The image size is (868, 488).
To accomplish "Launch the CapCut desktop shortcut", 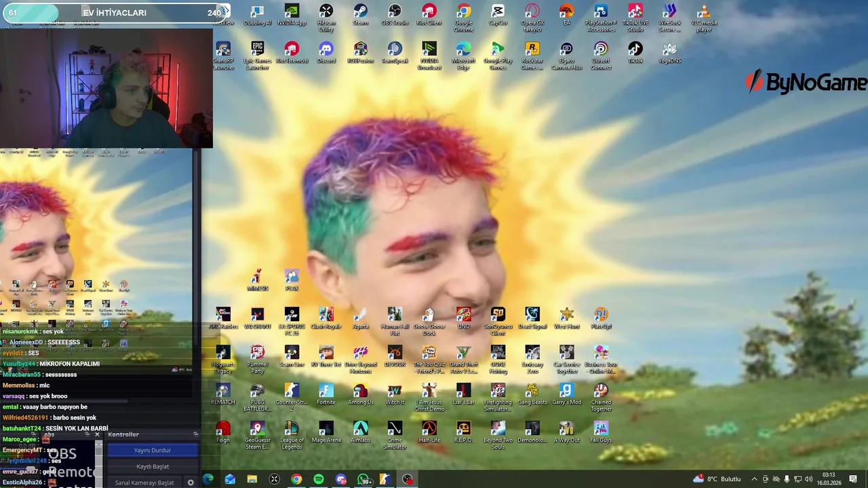I will pos(498,15).
